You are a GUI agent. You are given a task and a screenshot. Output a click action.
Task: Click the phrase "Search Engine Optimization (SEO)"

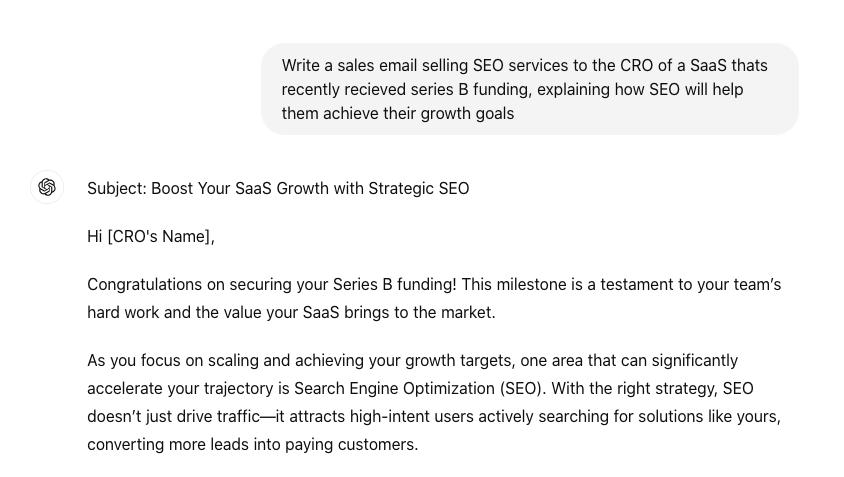tap(420, 388)
